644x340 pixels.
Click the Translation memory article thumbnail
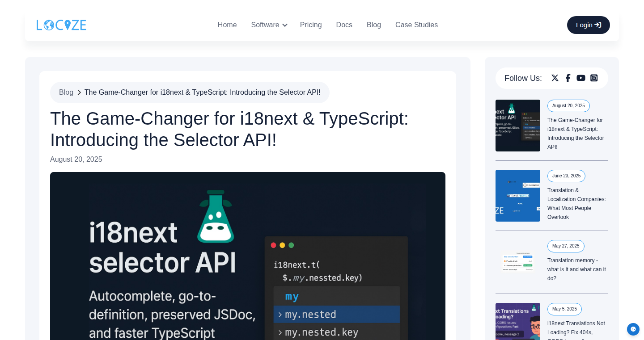518,262
